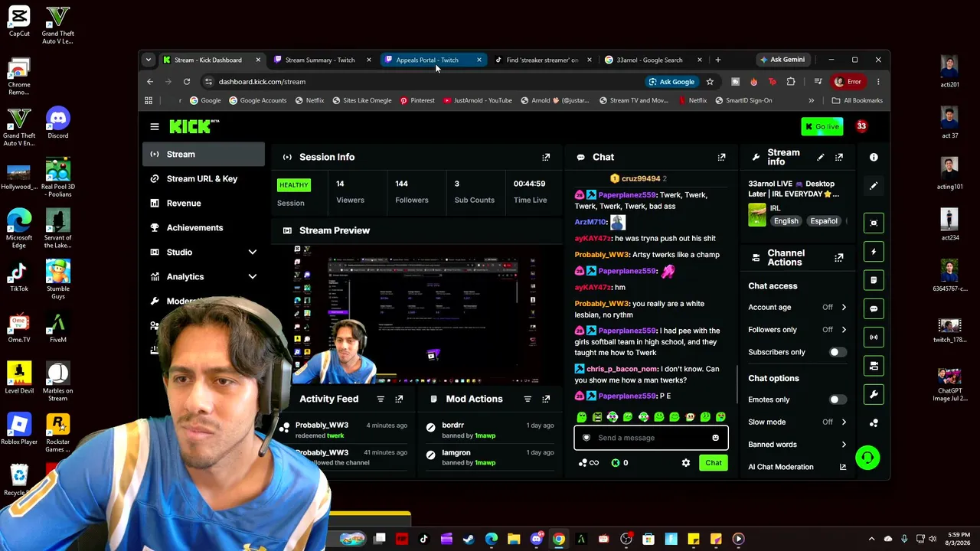Switch to Appeals Portal - Twitch tab

pos(433,60)
